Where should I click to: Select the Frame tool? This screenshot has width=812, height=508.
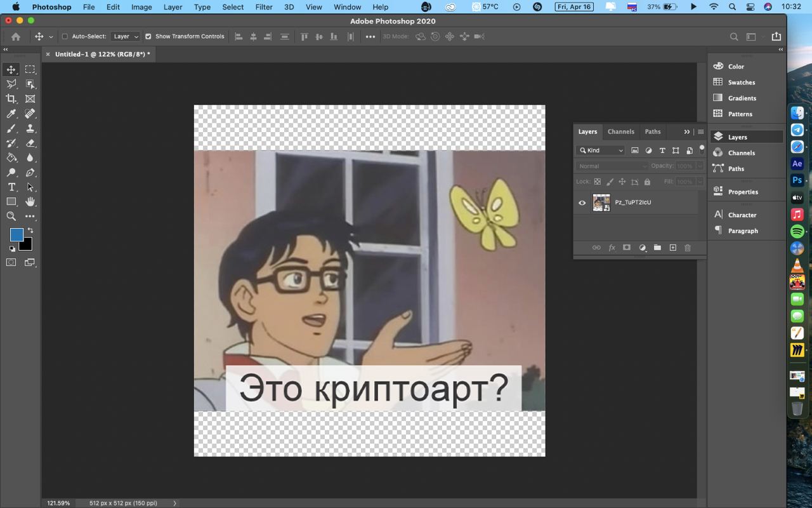30,98
